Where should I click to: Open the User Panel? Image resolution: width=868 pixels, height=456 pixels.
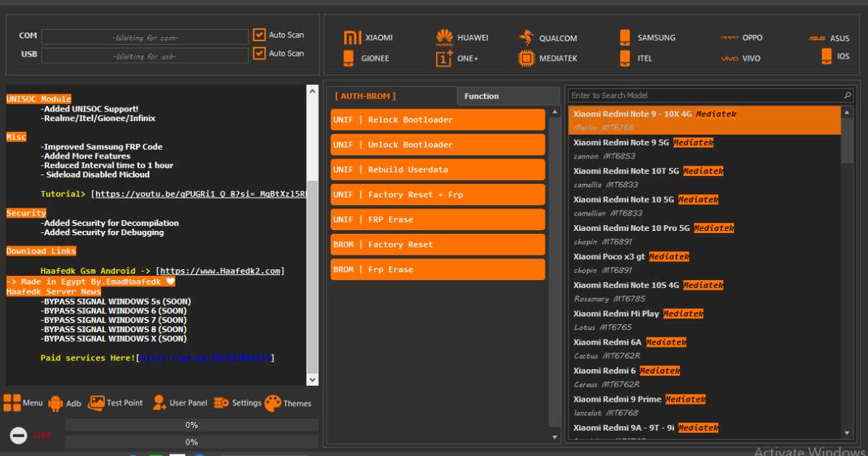(x=179, y=402)
